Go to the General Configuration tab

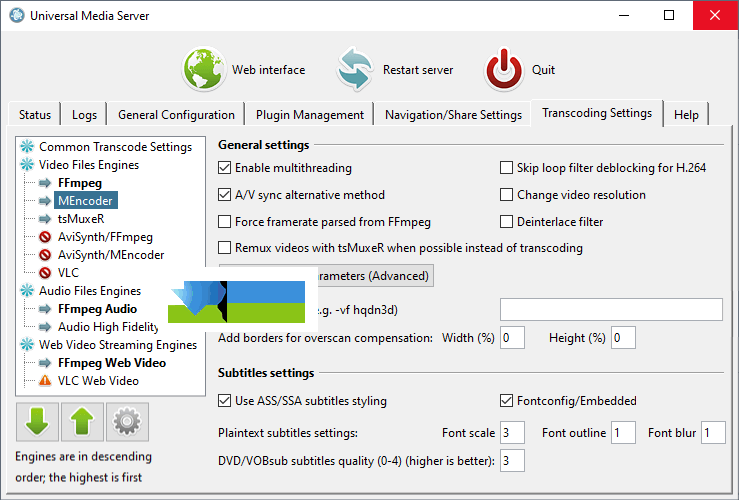176,115
